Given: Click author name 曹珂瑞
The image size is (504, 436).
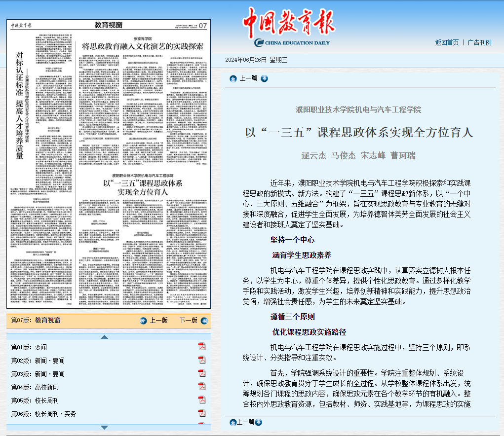Looking at the screenshot, I should coord(403,156).
